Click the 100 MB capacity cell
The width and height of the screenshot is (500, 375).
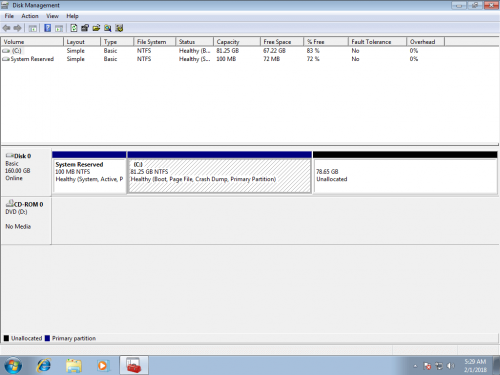point(226,59)
